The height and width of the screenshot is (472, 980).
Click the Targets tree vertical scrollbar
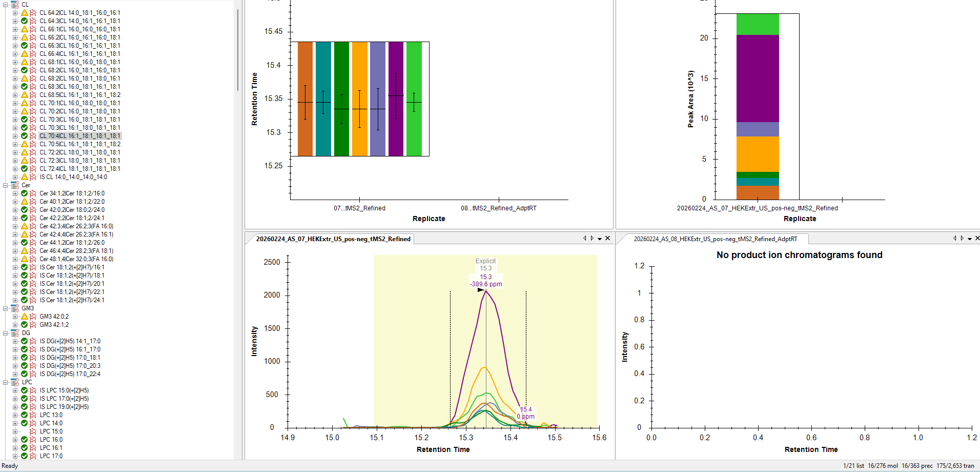pyautogui.click(x=238, y=51)
